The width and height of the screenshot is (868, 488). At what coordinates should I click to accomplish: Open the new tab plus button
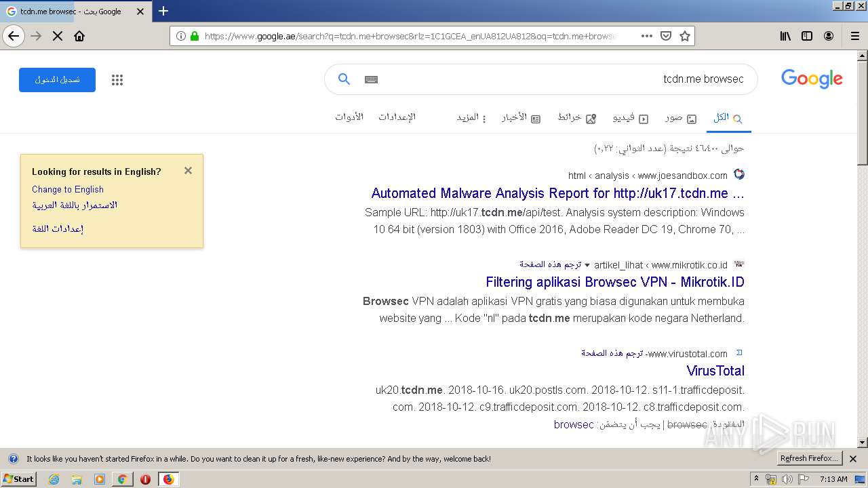click(x=163, y=11)
